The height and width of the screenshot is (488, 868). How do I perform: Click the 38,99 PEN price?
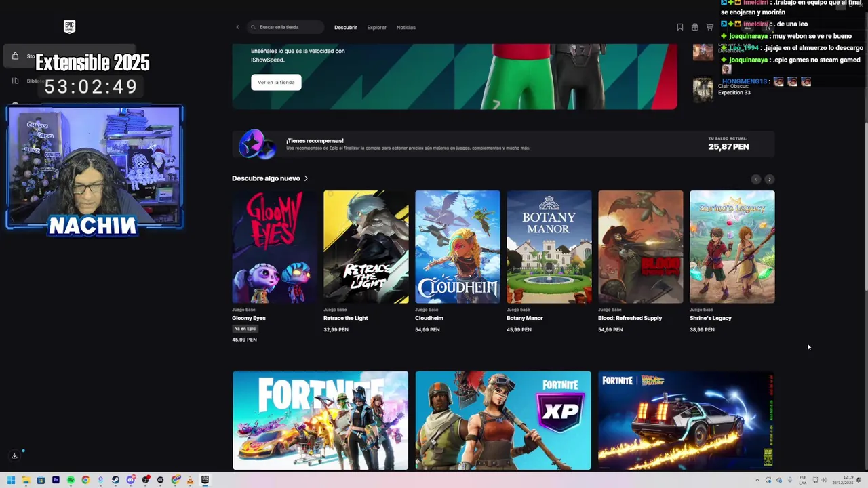point(702,330)
